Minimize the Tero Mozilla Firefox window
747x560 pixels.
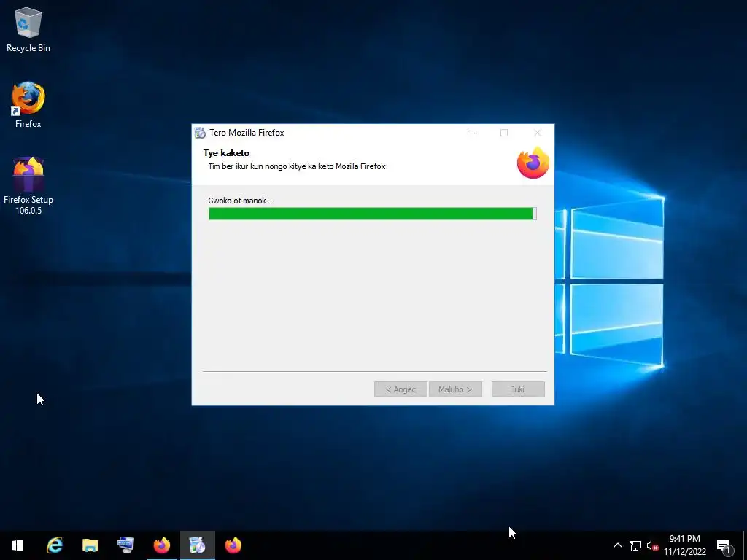tap(471, 133)
